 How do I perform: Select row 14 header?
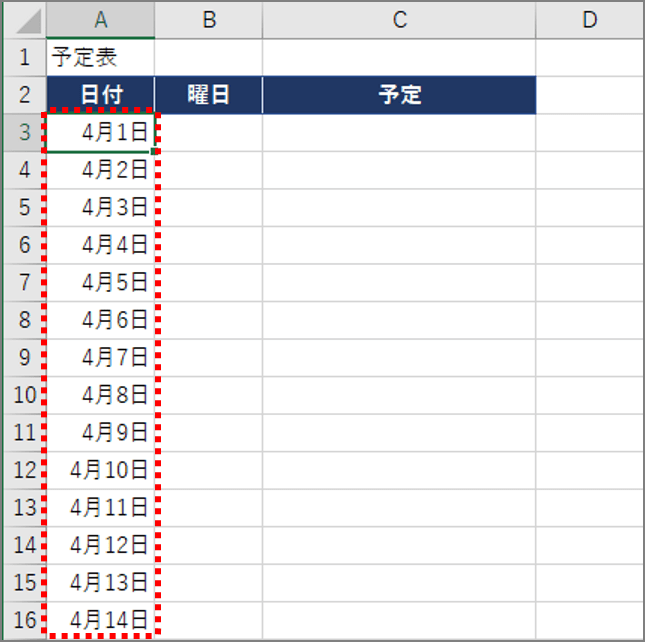[25, 545]
